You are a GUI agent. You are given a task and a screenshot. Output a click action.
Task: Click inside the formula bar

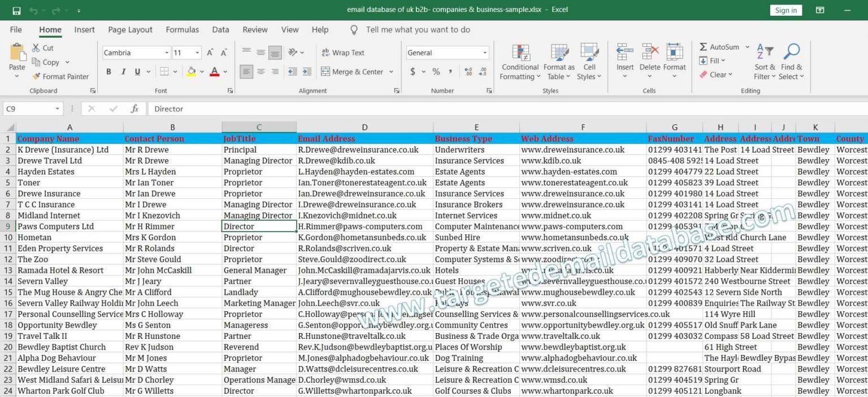pos(339,108)
